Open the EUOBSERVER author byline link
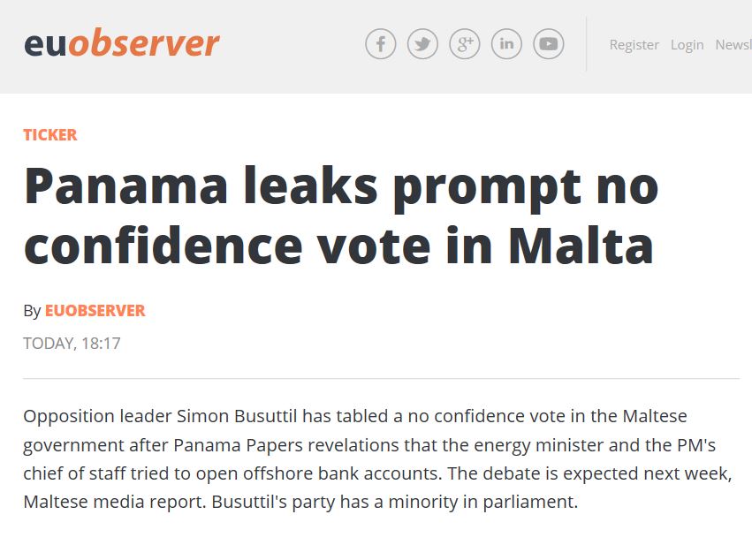752x560 pixels. [x=93, y=310]
